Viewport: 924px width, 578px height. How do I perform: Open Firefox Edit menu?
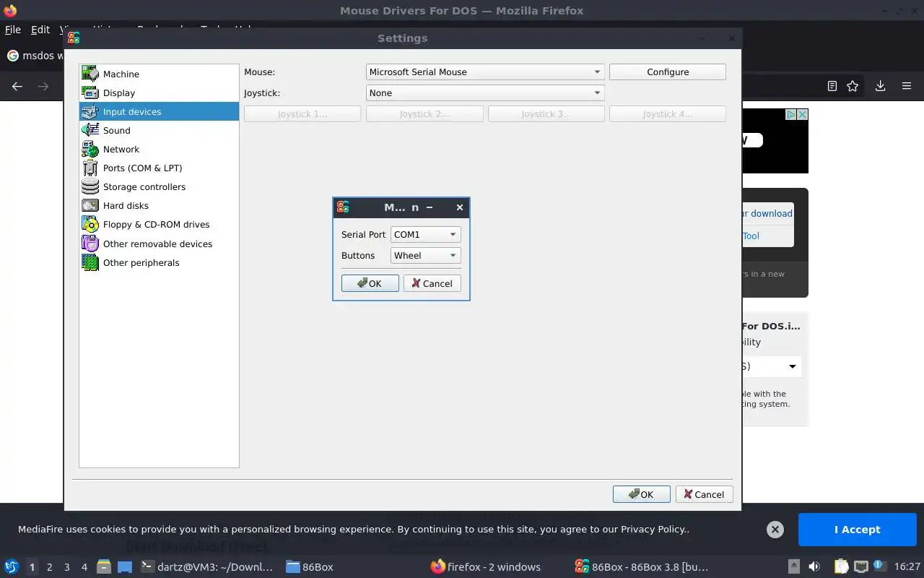pos(40,30)
